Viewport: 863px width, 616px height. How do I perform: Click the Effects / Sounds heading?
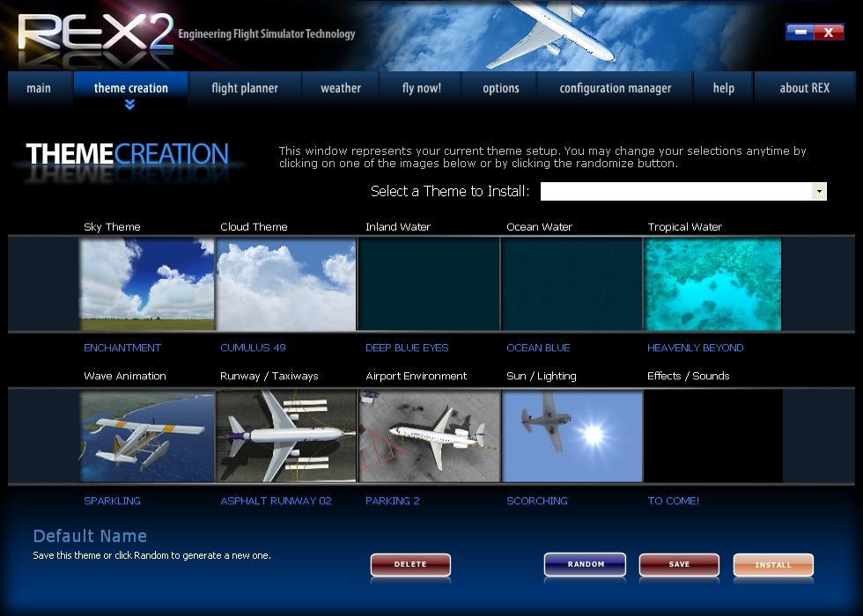[688, 376]
